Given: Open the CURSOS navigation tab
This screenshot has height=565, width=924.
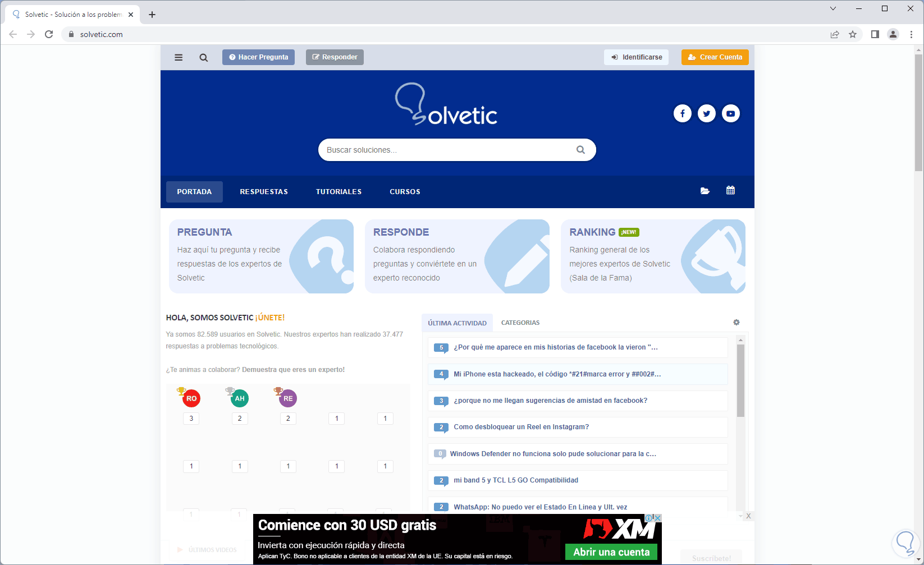Looking at the screenshot, I should [405, 192].
